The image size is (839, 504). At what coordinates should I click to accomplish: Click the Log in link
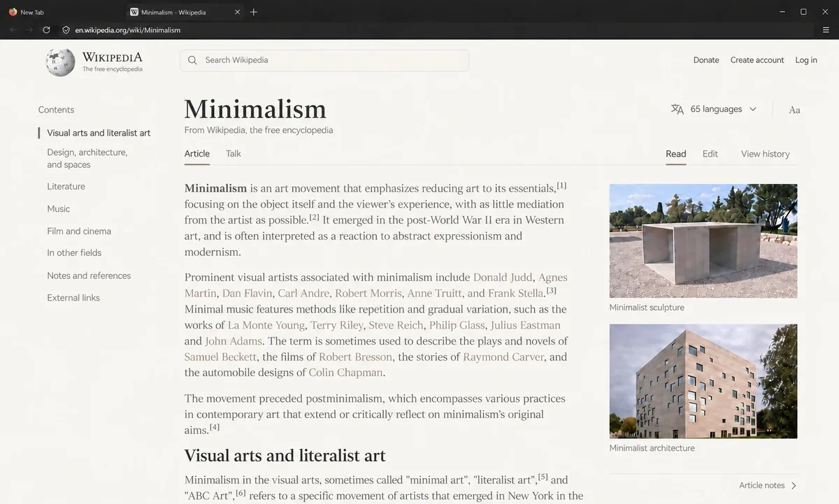coord(806,60)
